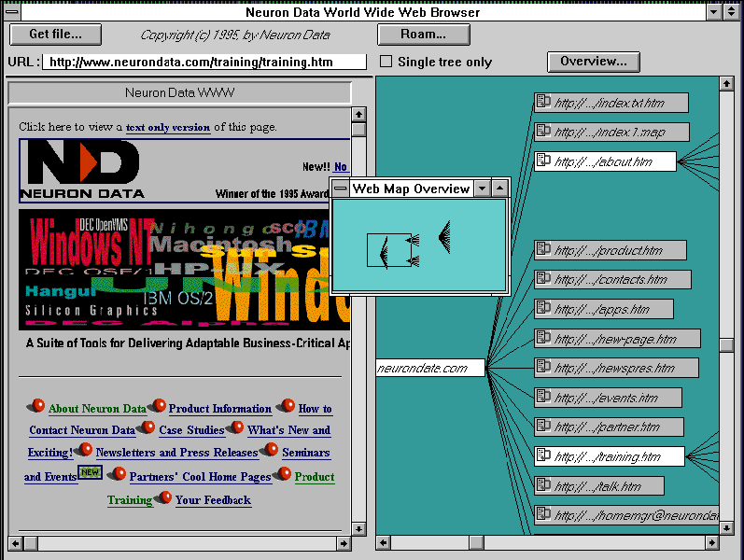
Task: Click the page pane vertical scrollbar thumb
Action: click(358, 130)
